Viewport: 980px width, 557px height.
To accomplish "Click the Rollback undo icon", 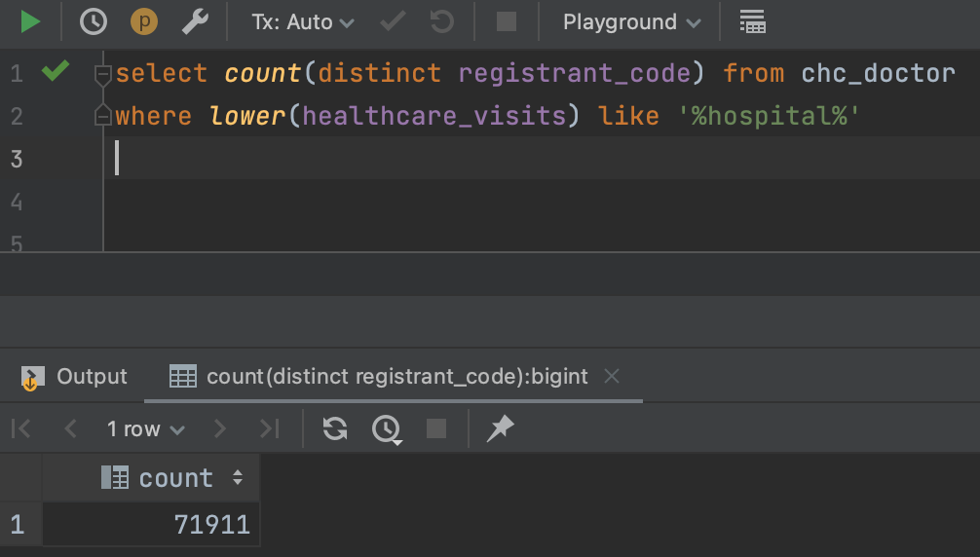I will (442, 21).
